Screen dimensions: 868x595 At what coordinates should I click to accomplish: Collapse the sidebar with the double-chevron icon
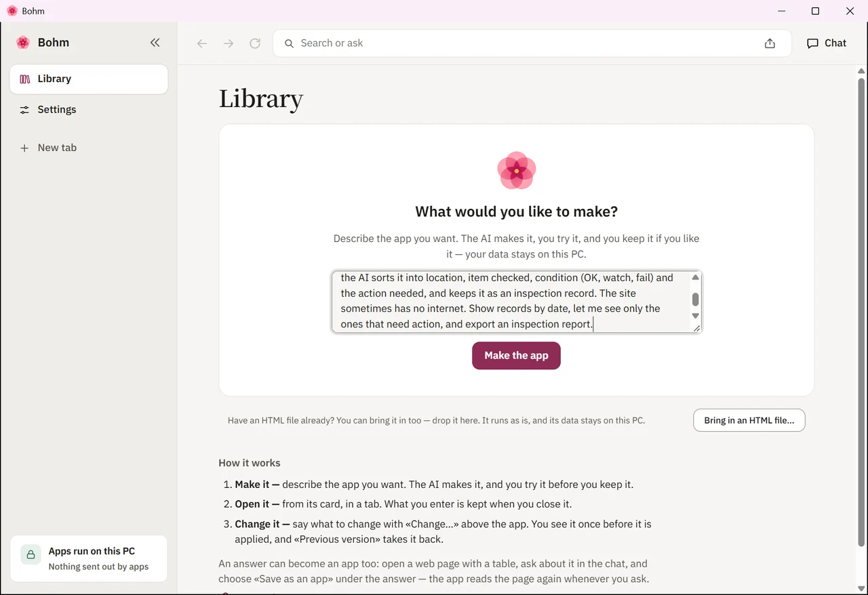155,43
